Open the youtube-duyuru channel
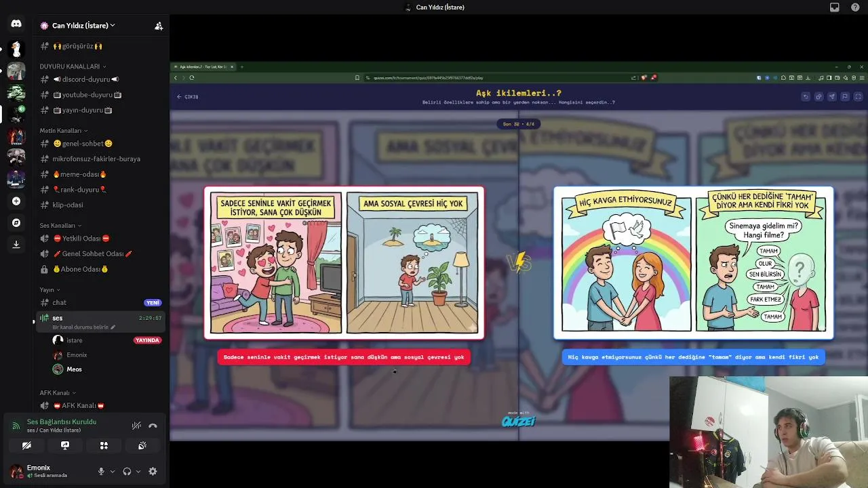The width and height of the screenshot is (868, 488). point(100,95)
